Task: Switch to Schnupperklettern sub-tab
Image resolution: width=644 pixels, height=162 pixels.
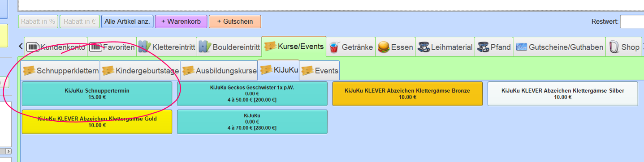Action: (61, 70)
